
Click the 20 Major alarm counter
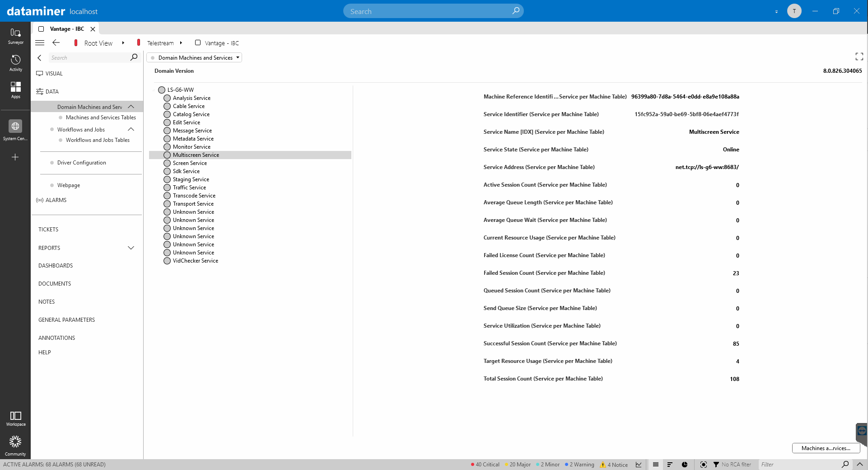point(518,465)
